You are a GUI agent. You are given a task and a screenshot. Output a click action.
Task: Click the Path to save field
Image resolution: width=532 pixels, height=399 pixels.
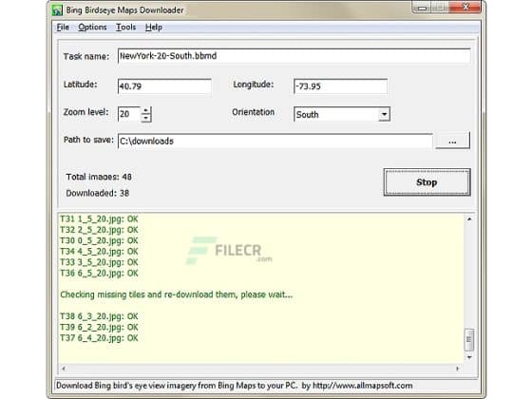275,142
